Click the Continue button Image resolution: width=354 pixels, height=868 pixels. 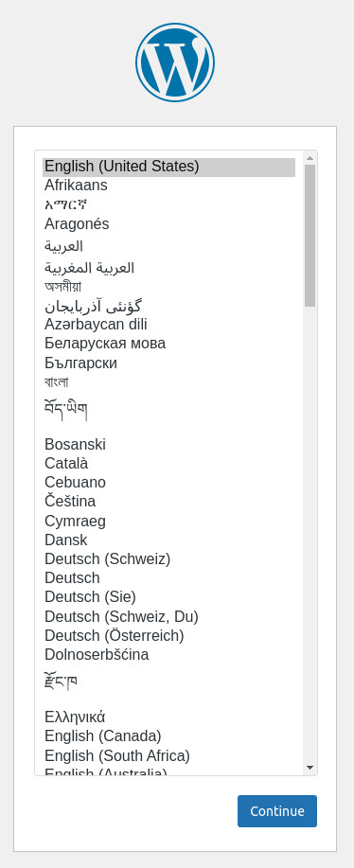(277, 811)
